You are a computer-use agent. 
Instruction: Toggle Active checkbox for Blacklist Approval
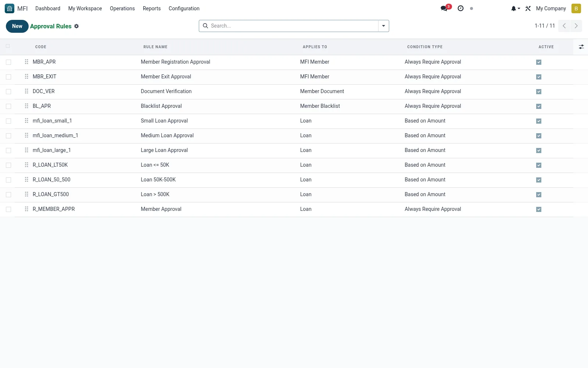pyautogui.click(x=539, y=106)
